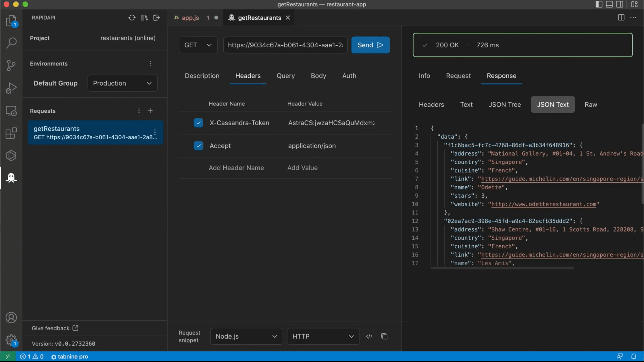Show response as Text

(466, 104)
